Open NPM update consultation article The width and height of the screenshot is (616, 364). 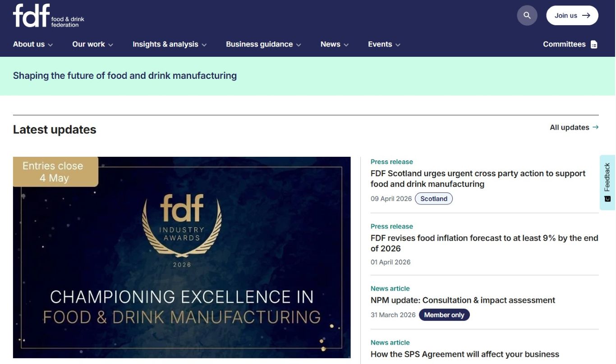click(x=463, y=300)
